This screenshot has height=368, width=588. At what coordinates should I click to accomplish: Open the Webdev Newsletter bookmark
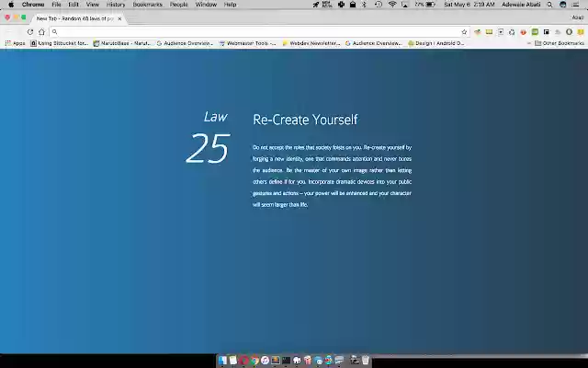311,43
